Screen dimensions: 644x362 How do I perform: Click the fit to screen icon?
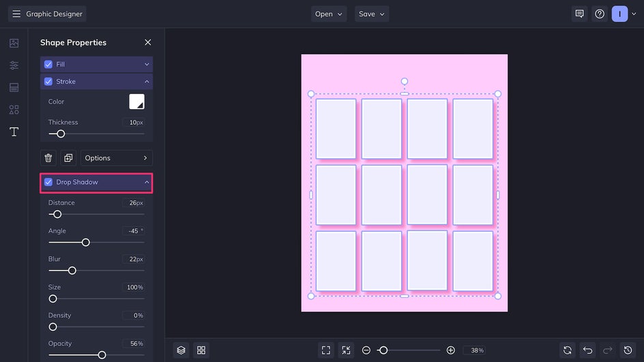point(326,350)
